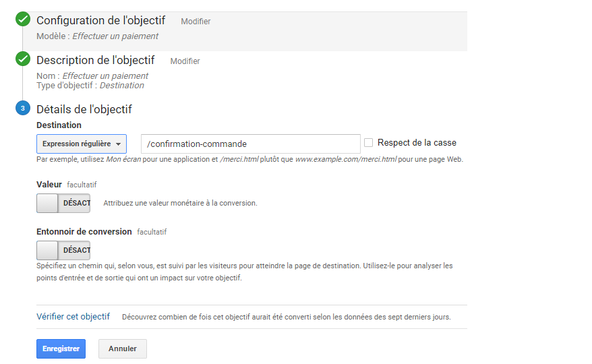Enable the Valeur monetary value switch
Viewport: 592px width, 364px height.
pyautogui.click(x=63, y=203)
